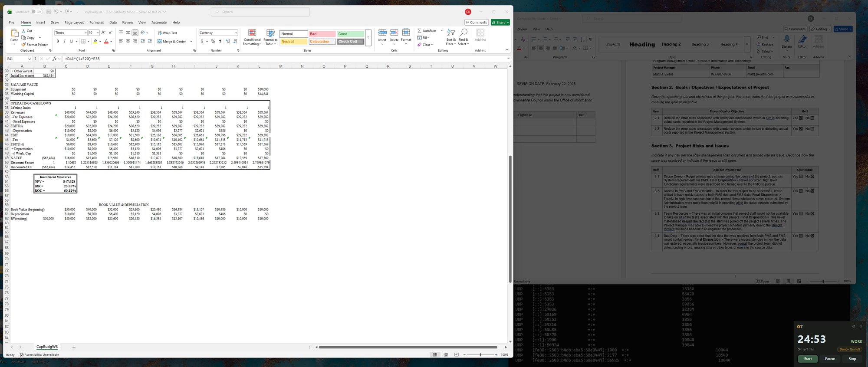Click the Comma Style icon in Excel
Image resolution: width=868 pixels, height=367 pixels.
click(x=220, y=41)
